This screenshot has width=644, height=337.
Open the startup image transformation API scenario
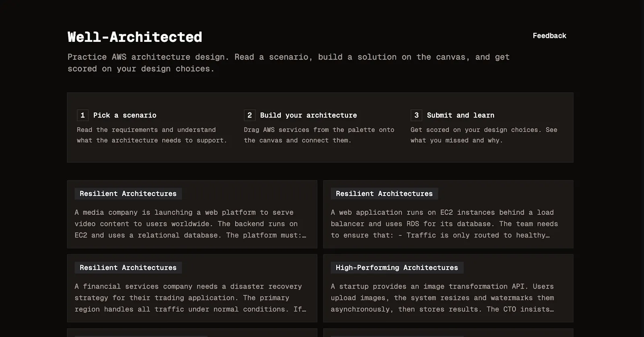(x=448, y=288)
